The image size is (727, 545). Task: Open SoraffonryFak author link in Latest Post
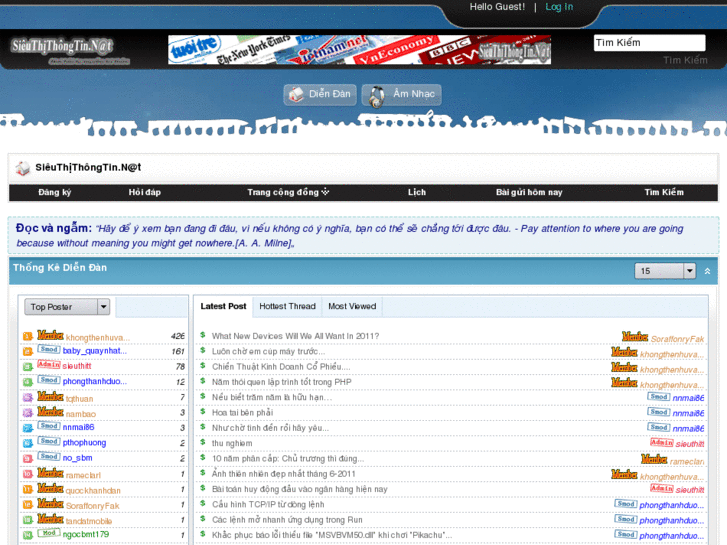point(677,339)
